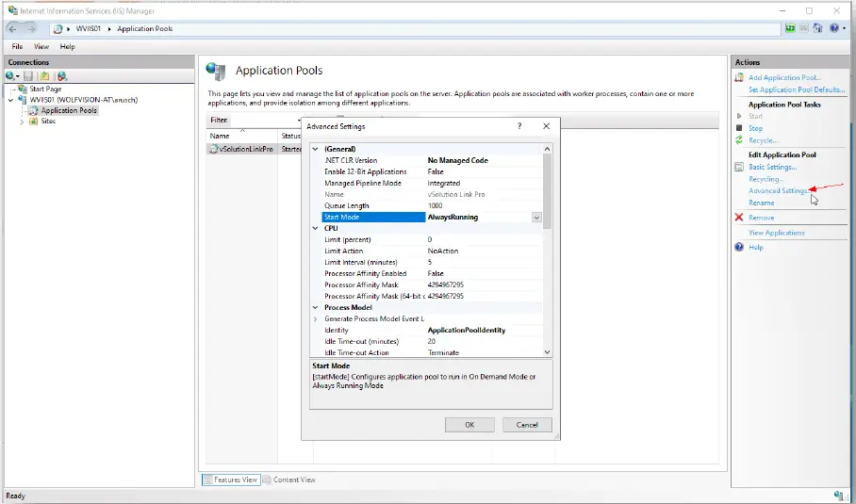Open the File menu
856x504 pixels.
(17, 46)
